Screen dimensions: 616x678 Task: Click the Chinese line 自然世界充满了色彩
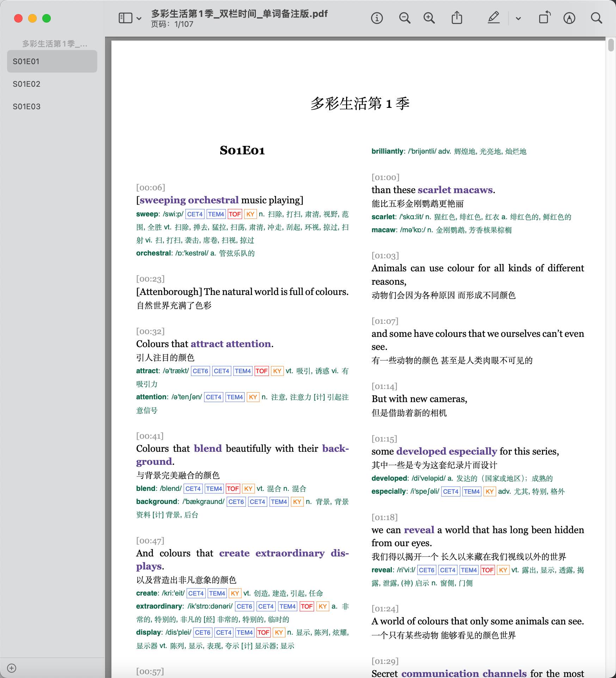174,306
